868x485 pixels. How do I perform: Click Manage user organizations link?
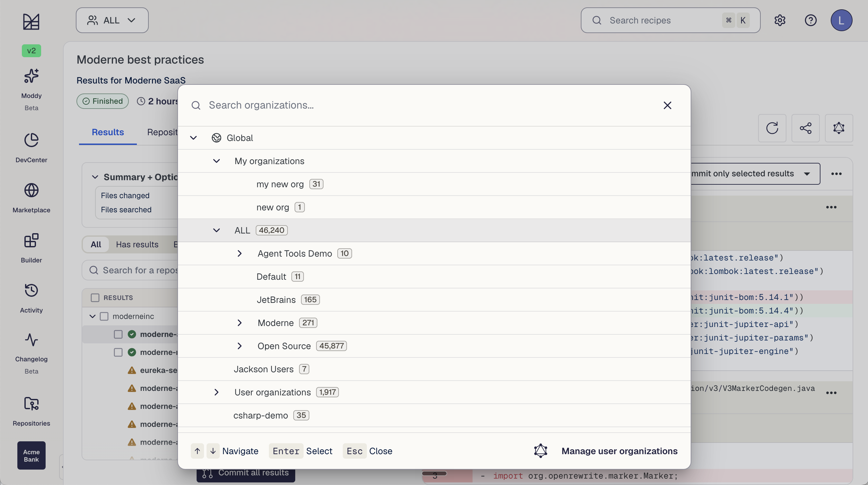tap(619, 451)
